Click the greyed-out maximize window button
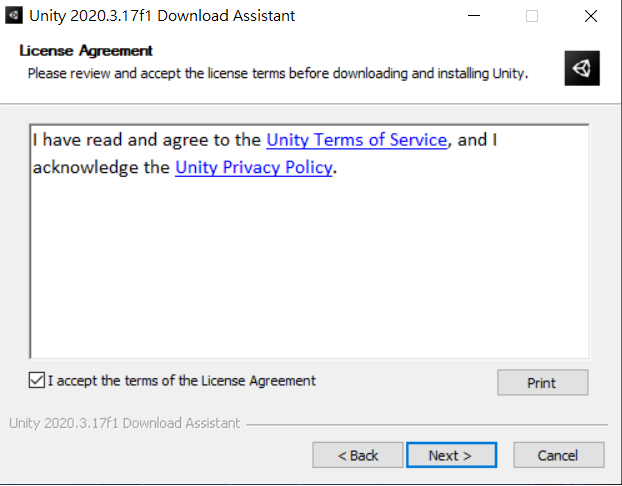Image resolution: width=622 pixels, height=486 pixels. tap(532, 16)
